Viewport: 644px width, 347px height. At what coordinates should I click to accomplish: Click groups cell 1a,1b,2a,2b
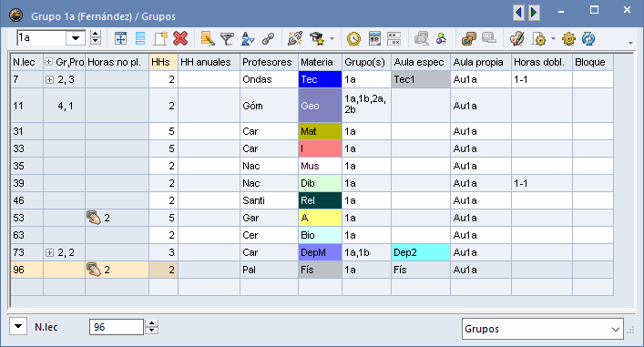coord(366,106)
